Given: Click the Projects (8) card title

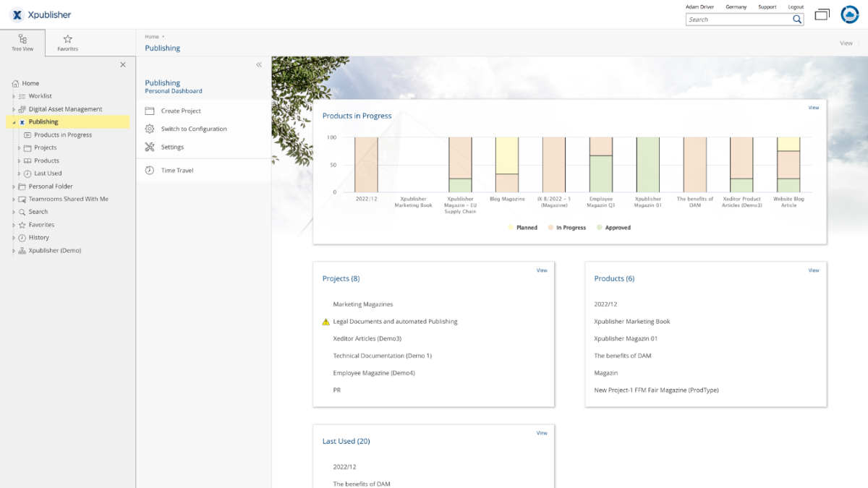Looking at the screenshot, I should point(341,278).
